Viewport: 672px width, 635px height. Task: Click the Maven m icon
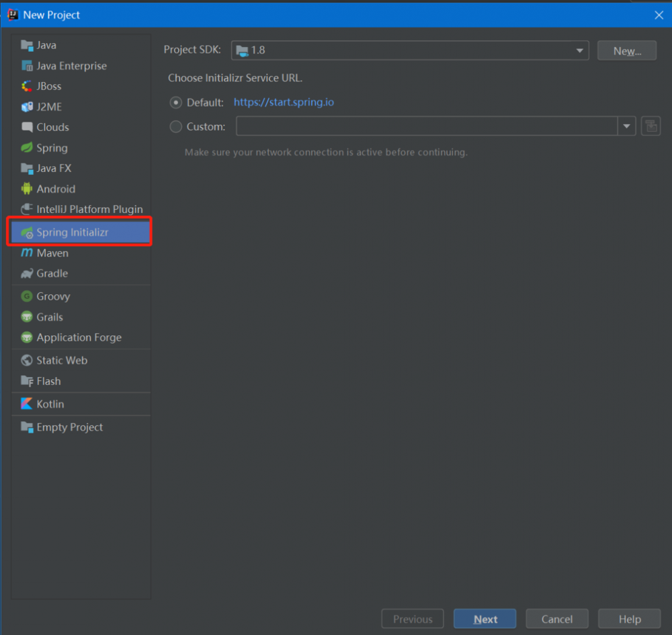click(x=27, y=253)
